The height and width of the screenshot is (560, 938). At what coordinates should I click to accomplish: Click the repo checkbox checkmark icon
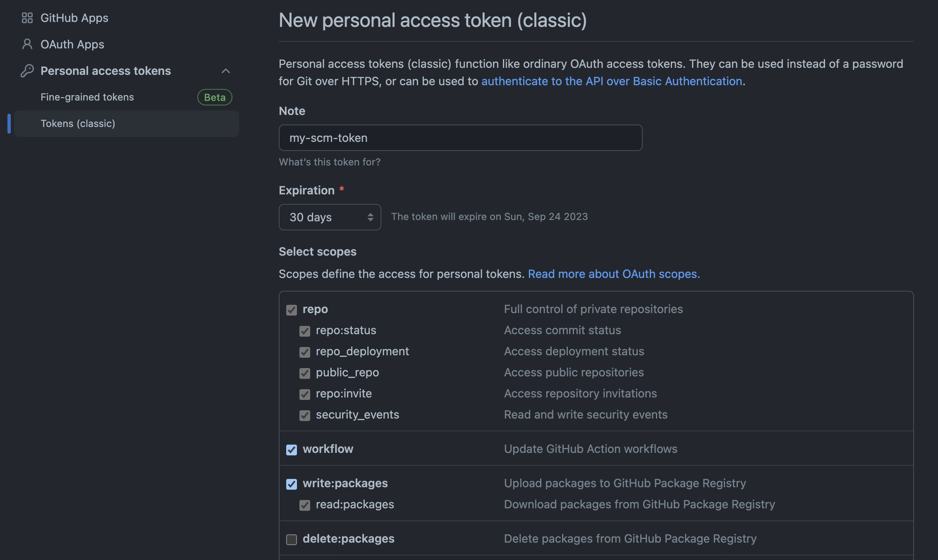[x=292, y=309]
